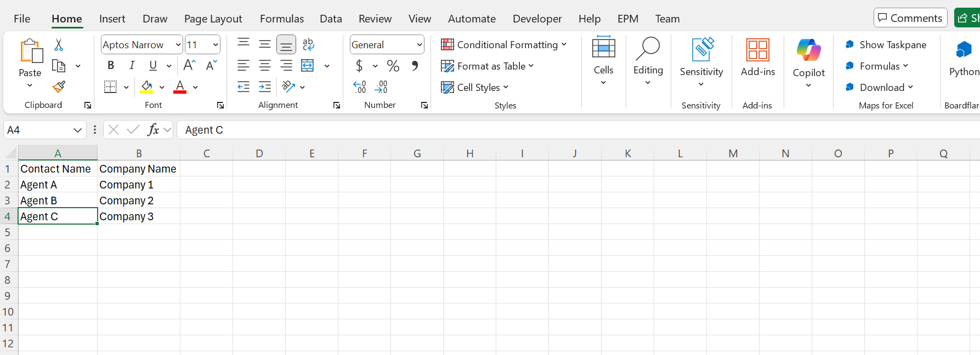
Task: Apply Accounting dollar number format
Action: click(359, 66)
